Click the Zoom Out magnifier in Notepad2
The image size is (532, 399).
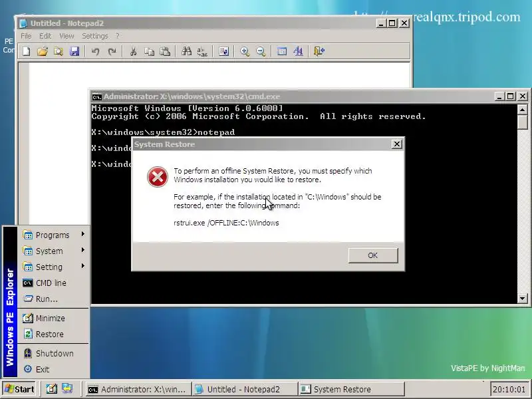[261, 51]
